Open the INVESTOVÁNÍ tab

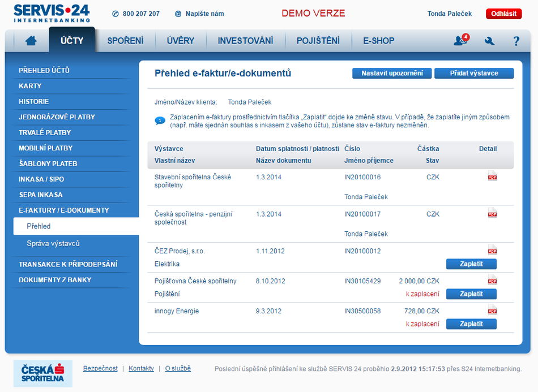click(245, 41)
